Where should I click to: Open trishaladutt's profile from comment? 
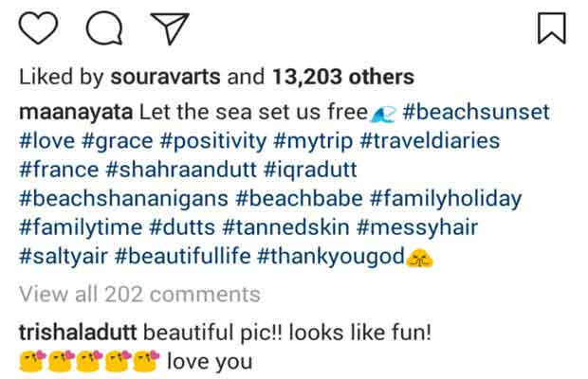coord(78,332)
